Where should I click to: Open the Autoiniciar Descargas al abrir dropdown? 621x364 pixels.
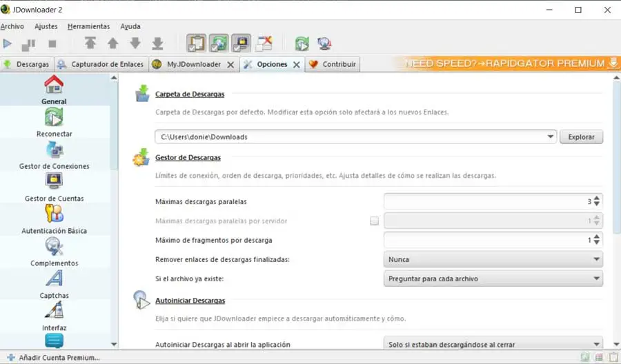pos(493,343)
